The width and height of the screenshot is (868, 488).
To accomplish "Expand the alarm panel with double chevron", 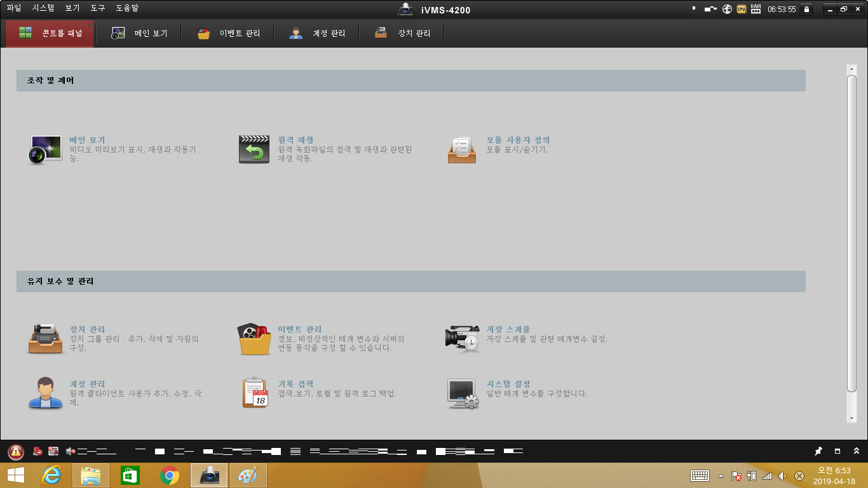I will coord(857,451).
